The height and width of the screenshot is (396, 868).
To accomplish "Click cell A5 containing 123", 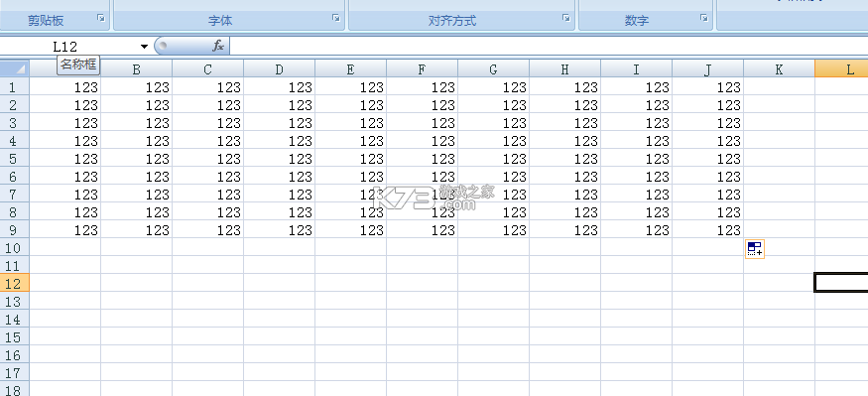I will (64, 159).
